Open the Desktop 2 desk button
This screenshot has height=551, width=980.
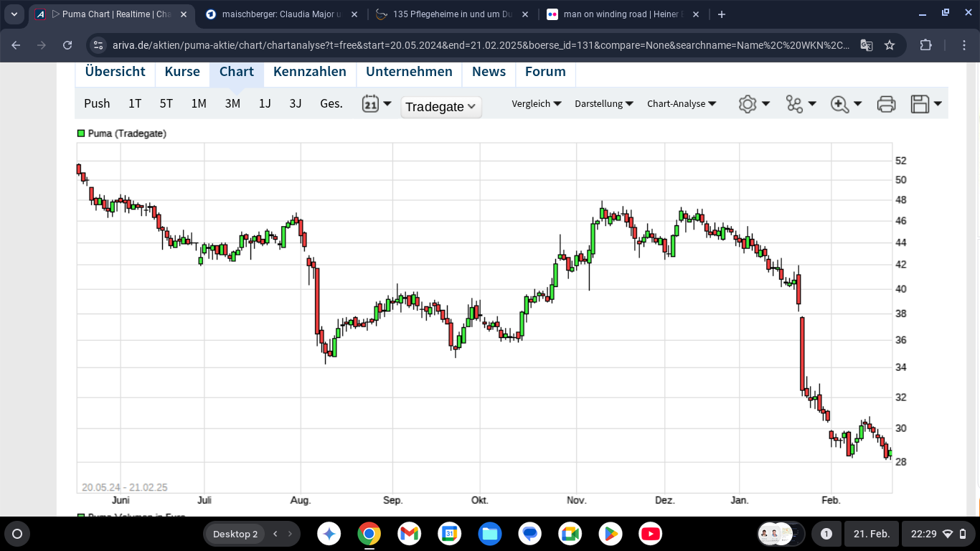point(235,534)
